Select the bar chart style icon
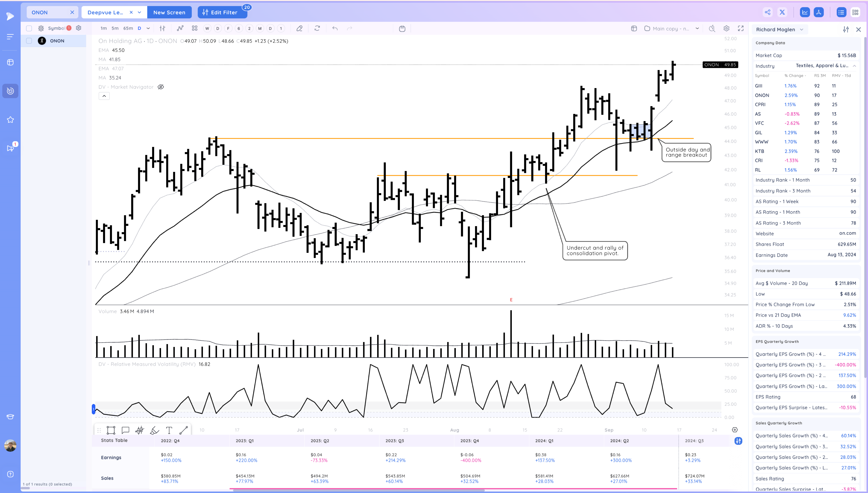The width and height of the screenshot is (868, 493). pyautogui.click(x=163, y=28)
